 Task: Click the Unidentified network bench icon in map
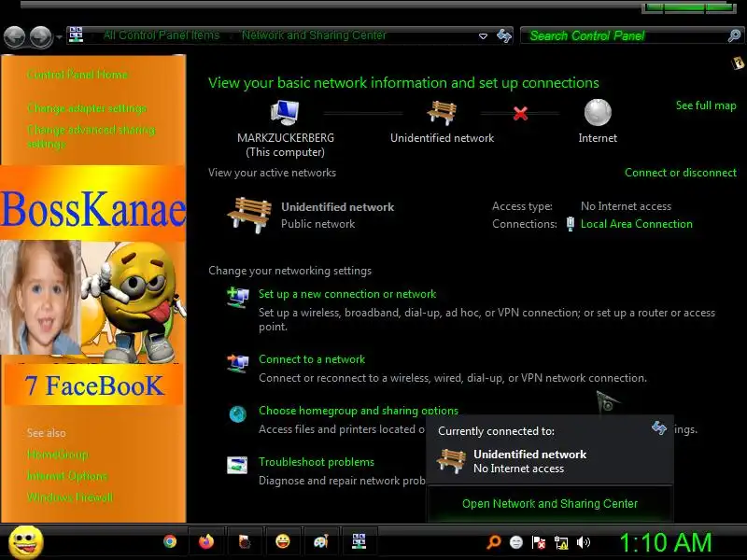(x=442, y=113)
